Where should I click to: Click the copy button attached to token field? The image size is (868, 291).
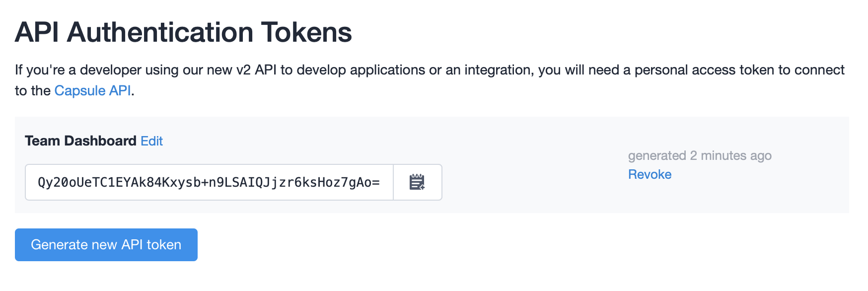417,182
